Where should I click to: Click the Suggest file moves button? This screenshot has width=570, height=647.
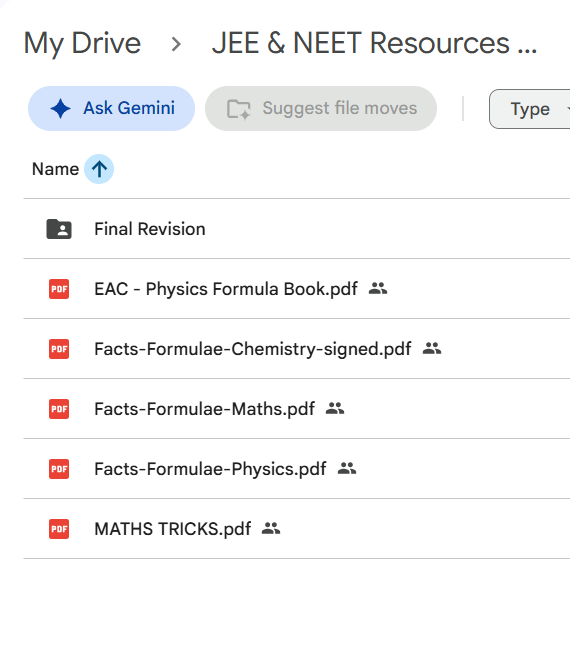tap(321, 109)
